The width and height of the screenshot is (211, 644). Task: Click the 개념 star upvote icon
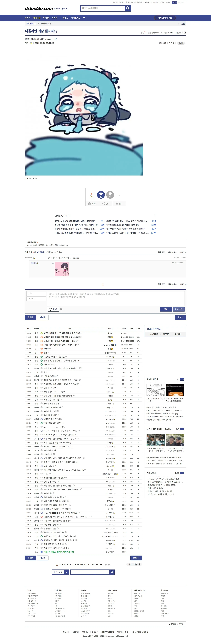pos(101,194)
